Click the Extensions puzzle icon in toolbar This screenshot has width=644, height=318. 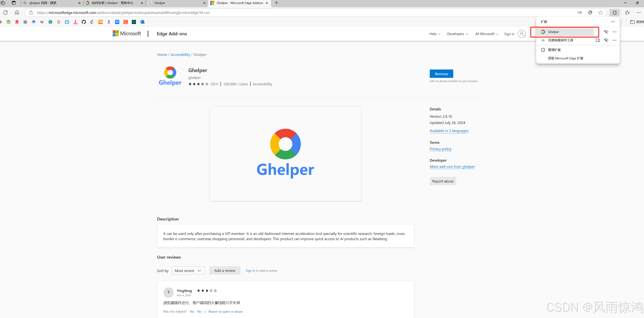pos(615,13)
